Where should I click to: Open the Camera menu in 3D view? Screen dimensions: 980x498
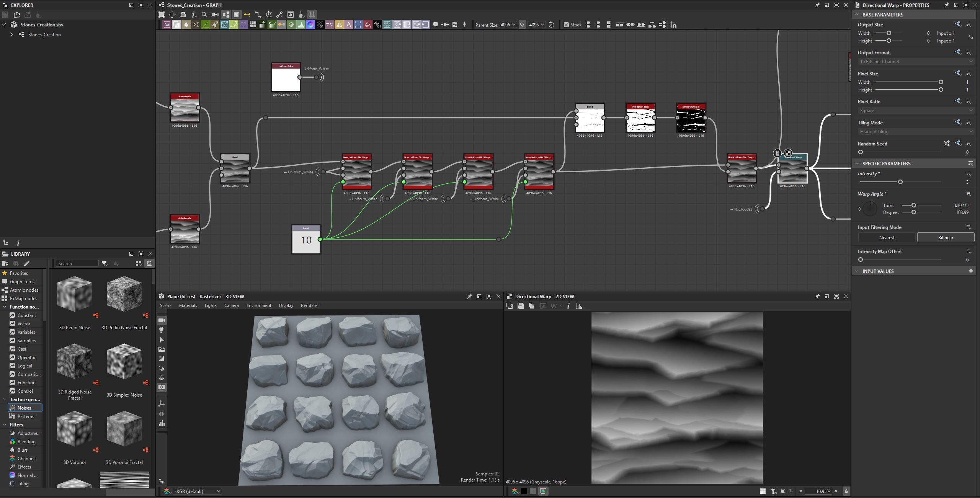tap(231, 305)
